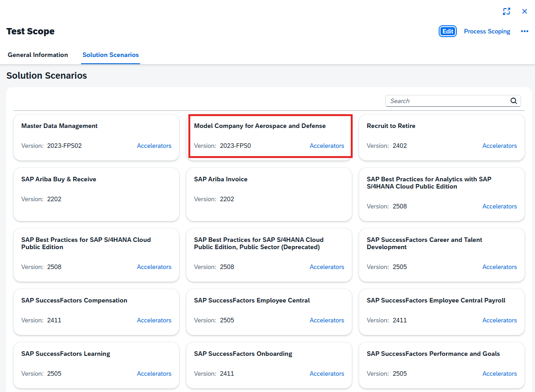Switch to the General Information tab
Image resolution: width=535 pixels, height=392 pixels.
tap(38, 55)
